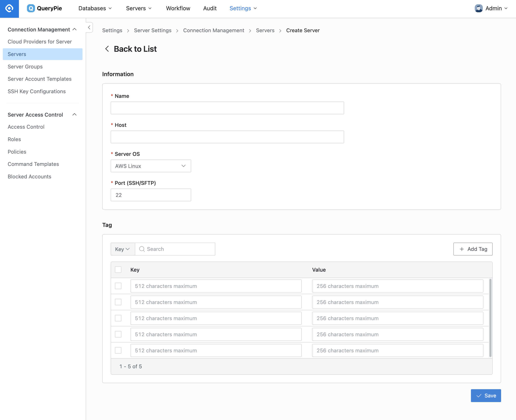The height and width of the screenshot is (420, 516).
Task: Click the blue QueryPie home logo icon
Action: [9, 8]
